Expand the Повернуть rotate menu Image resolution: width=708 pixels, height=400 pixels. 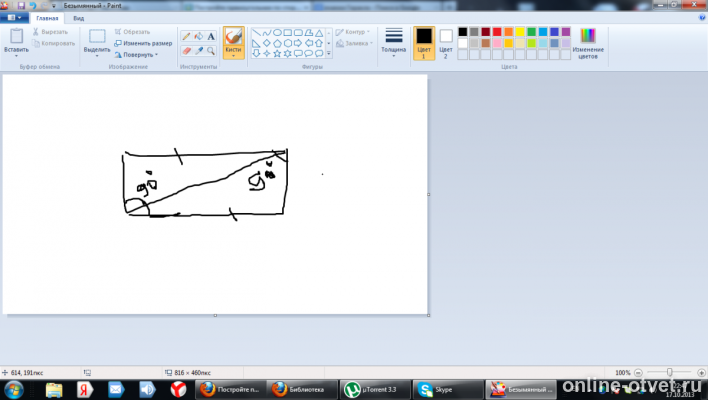point(136,55)
